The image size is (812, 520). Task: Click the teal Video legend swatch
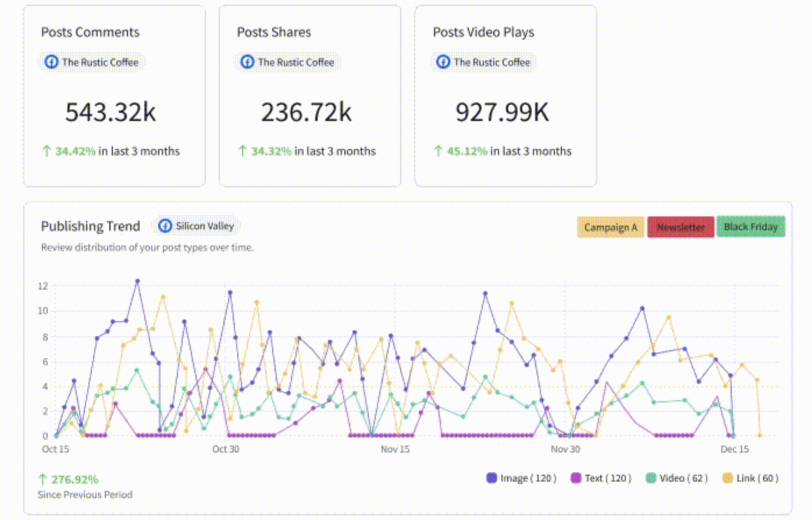point(651,478)
